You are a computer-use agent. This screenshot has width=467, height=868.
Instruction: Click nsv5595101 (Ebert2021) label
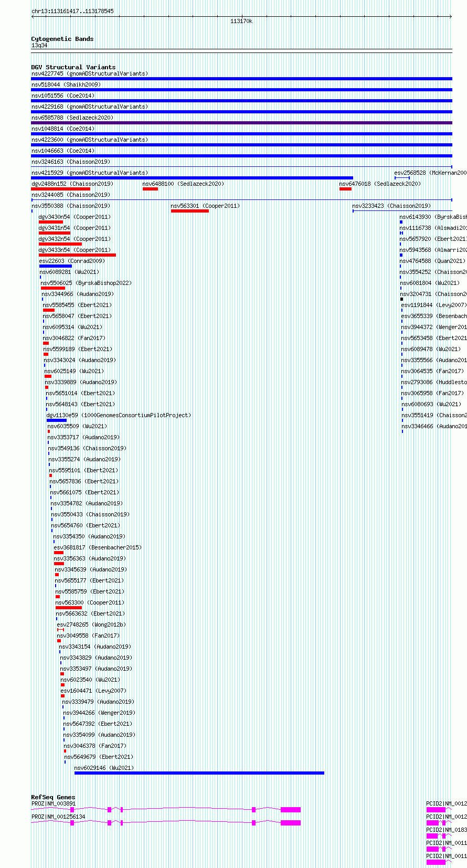pos(83,470)
